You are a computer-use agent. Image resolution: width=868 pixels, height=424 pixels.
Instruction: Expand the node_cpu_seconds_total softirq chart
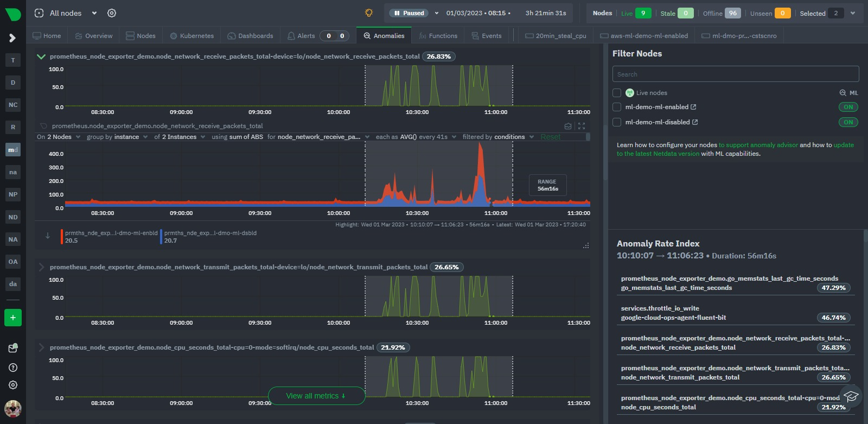coord(41,347)
